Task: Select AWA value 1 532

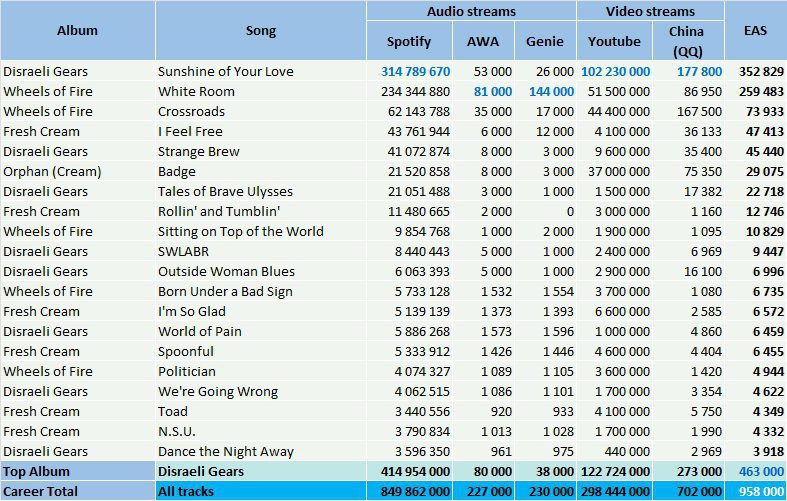Action: click(x=496, y=292)
